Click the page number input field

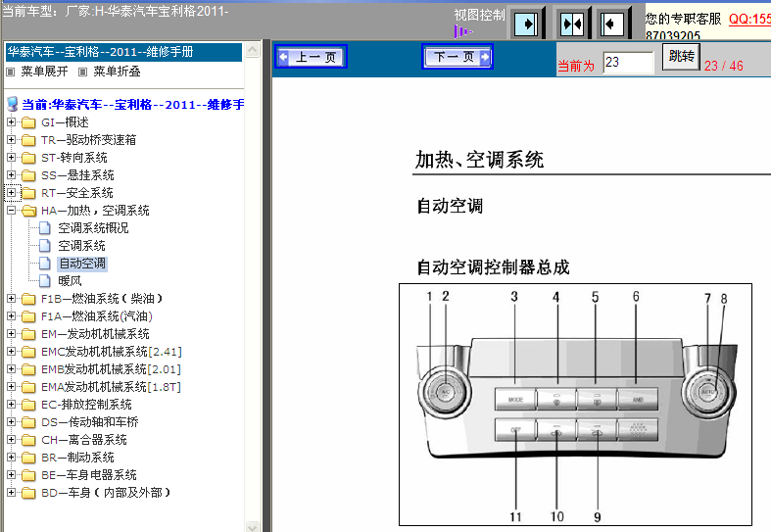pyautogui.click(x=628, y=63)
